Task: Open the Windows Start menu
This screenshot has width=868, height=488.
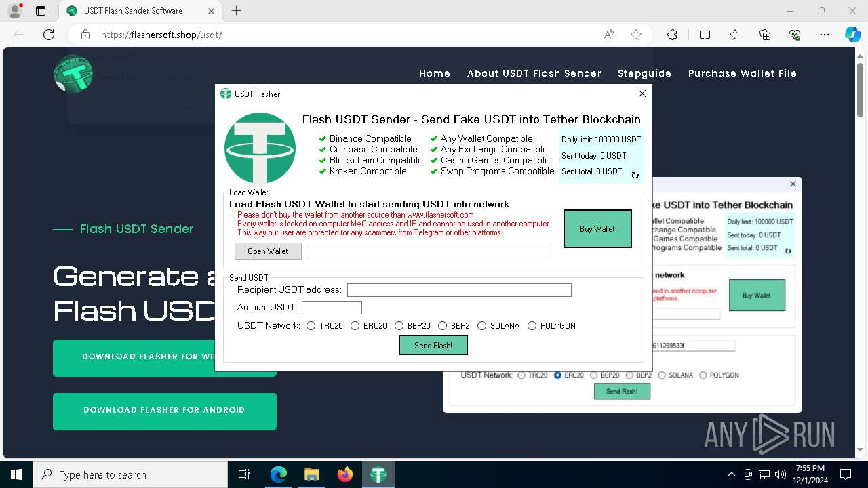Action: (16, 474)
